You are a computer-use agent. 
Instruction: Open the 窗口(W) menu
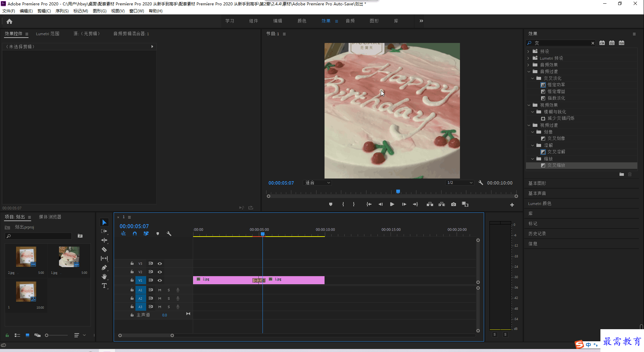click(x=137, y=11)
